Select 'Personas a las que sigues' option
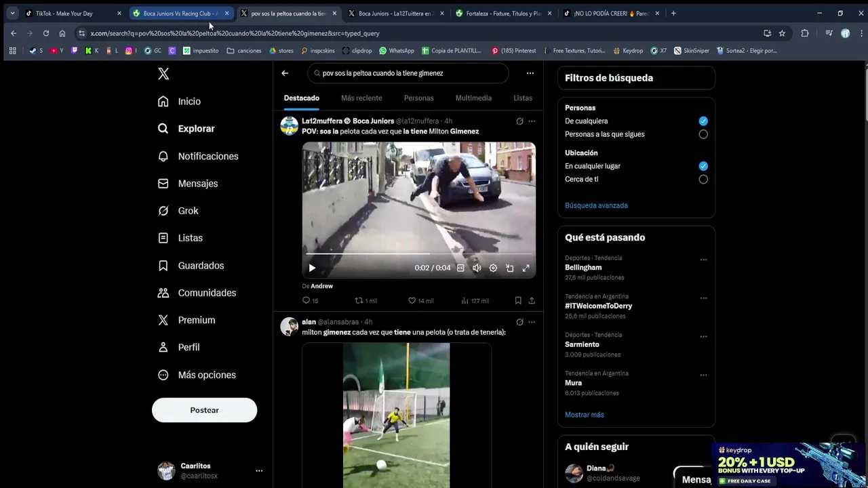The image size is (868, 488). pyautogui.click(x=703, y=134)
